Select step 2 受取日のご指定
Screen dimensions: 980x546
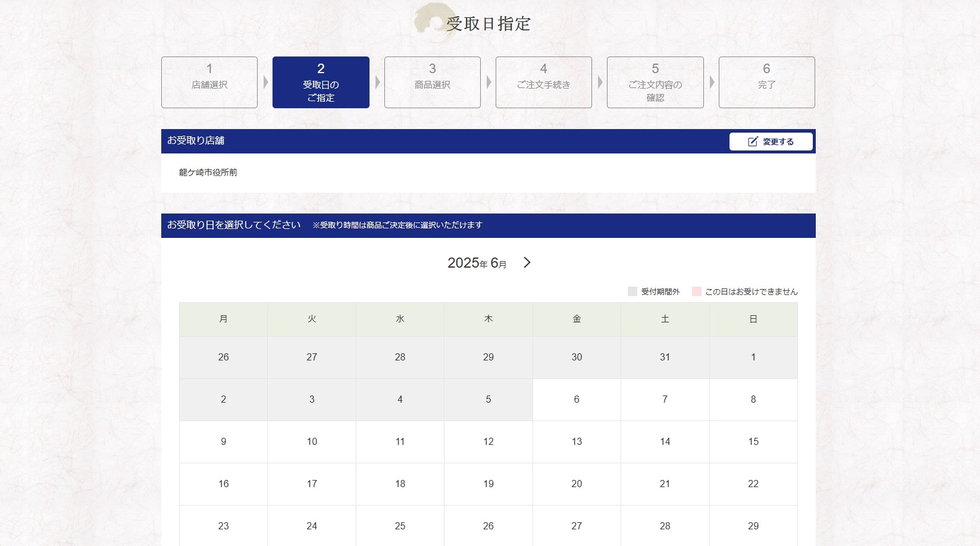(x=321, y=82)
